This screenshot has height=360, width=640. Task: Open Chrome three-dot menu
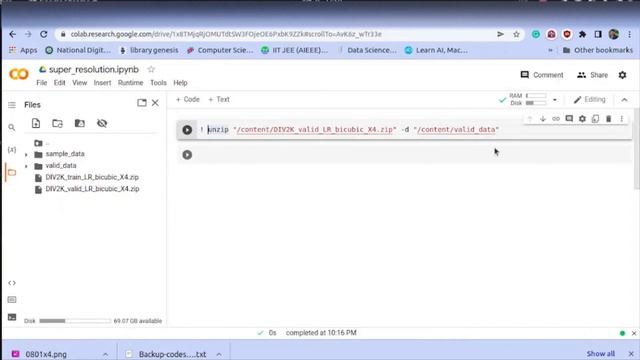630,34
